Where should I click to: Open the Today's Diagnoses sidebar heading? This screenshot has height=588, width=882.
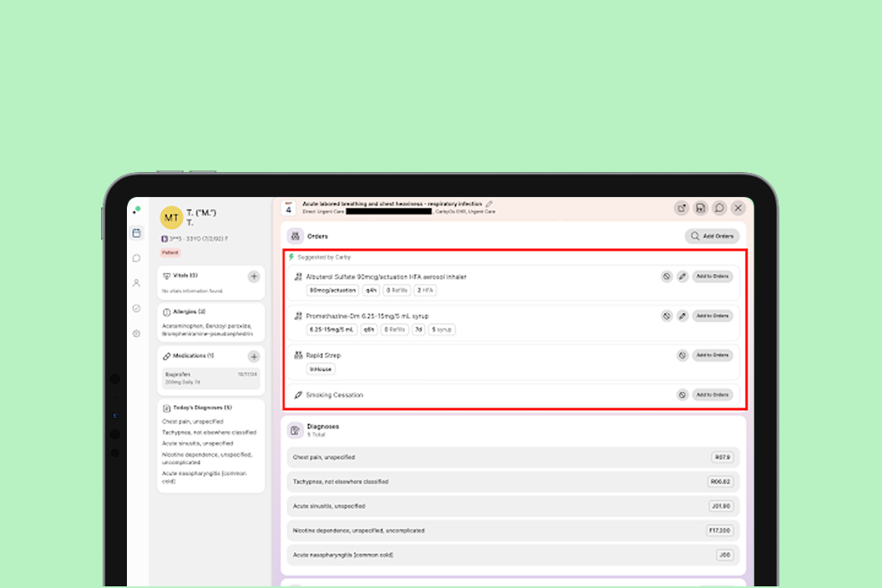pyautogui.click(x=202, y=408)
